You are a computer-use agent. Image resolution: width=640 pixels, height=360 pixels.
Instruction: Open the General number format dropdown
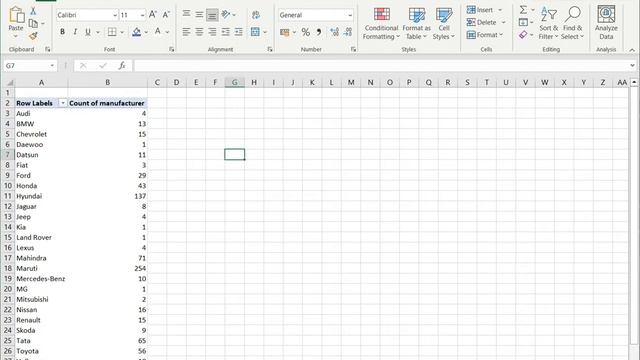(x=350, y=15)
